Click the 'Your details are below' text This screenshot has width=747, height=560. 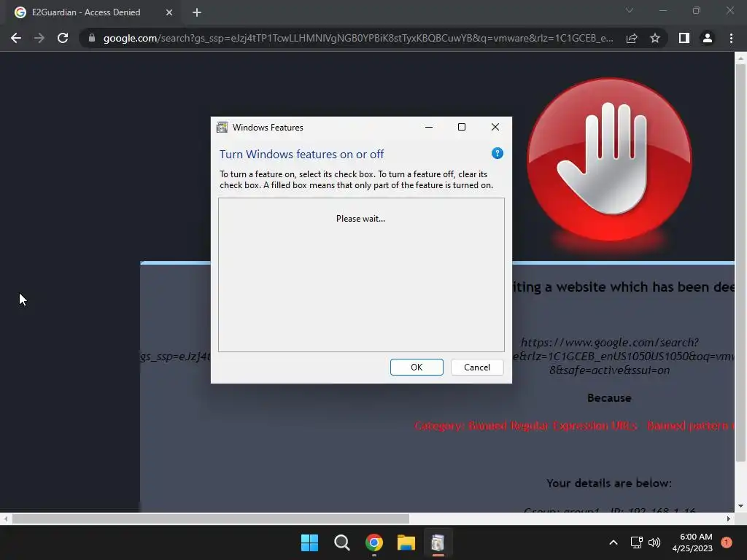[609, 483]
